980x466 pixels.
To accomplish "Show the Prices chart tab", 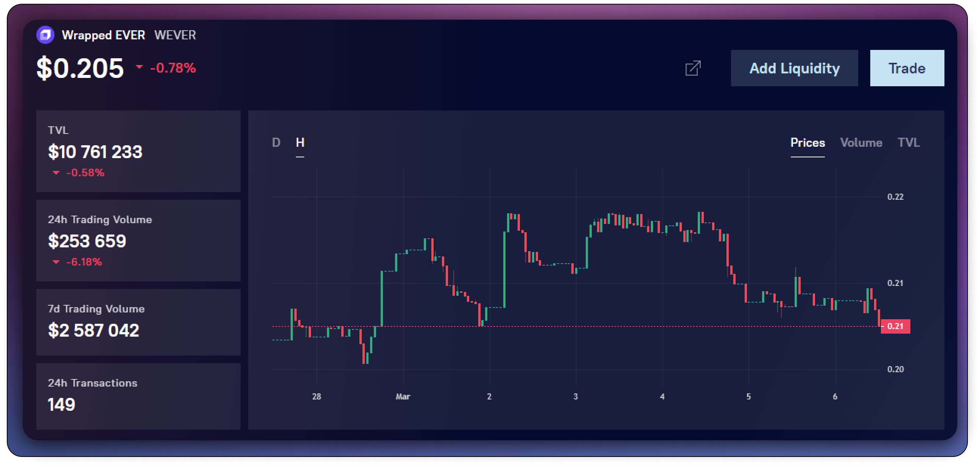I will pos(807,142).
